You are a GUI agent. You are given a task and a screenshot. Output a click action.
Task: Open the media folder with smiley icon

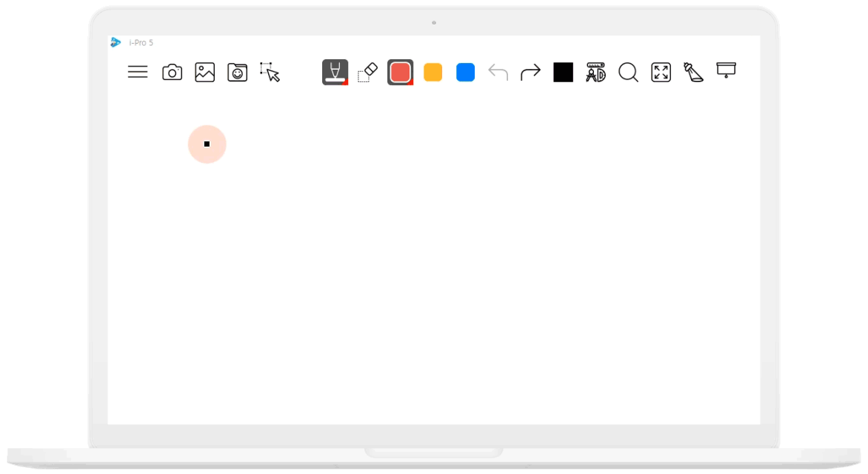coord(238,73)
